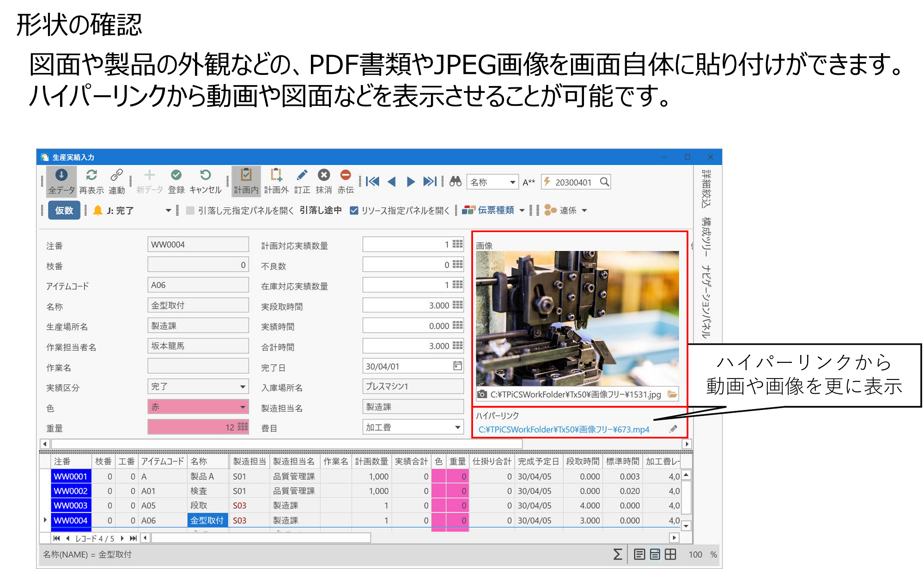
Task: Go to next record arrow in toolbar
Action: click(x=411, y=182)
